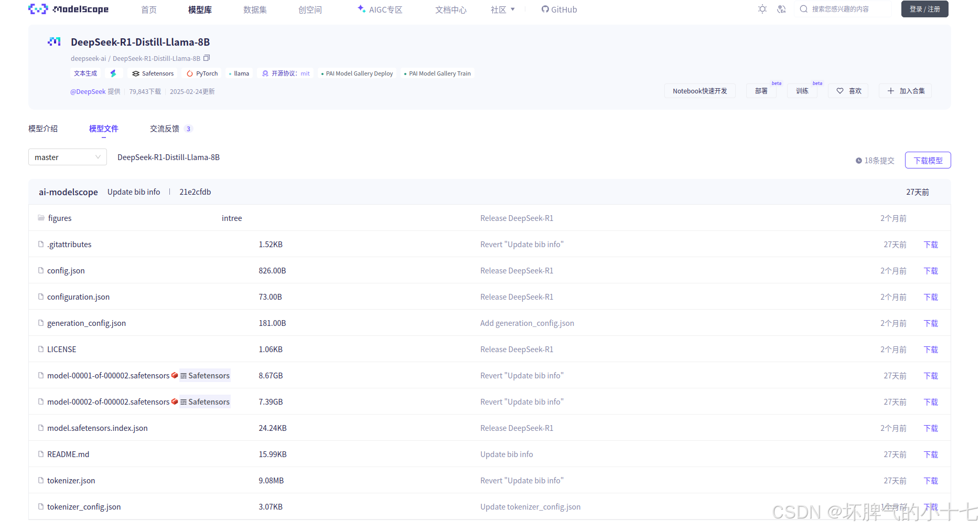Switch to the 交流反馈 tab
The image size is (980, 529).
[x=171, y=129]
